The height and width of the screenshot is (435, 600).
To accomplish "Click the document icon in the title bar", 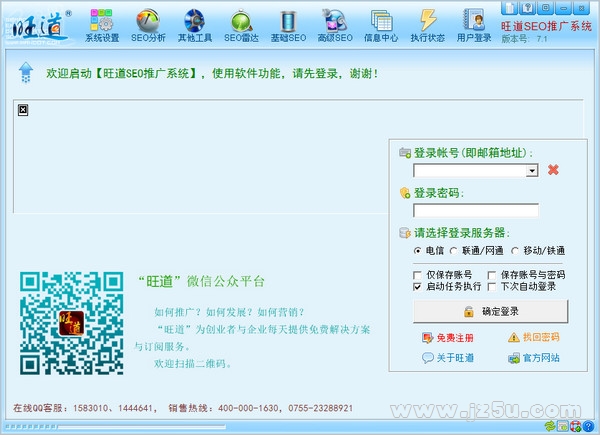I will pyautogui.click(x=509, y=8).
